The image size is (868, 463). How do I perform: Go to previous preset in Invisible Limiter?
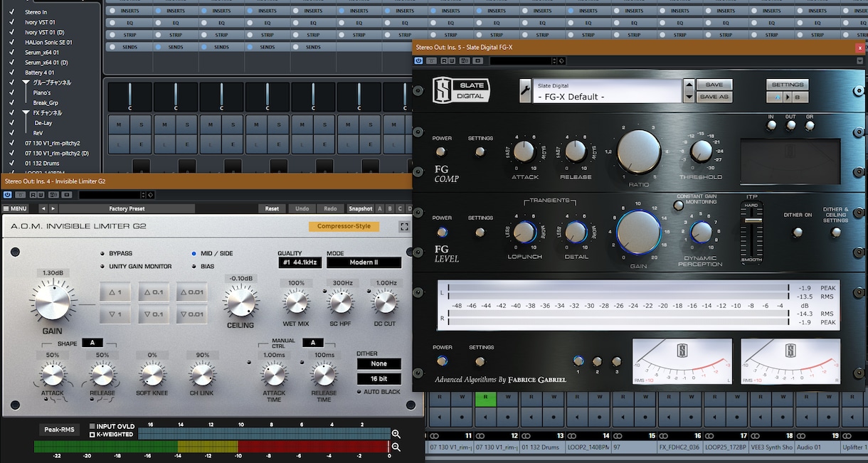43,208
